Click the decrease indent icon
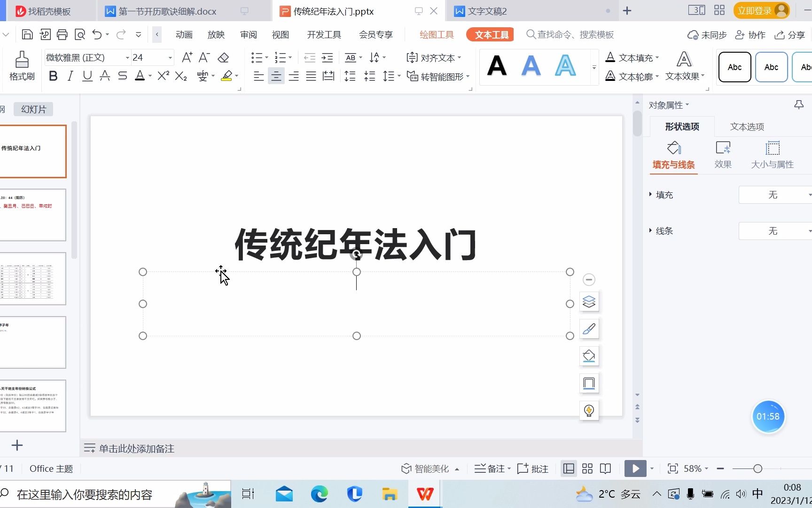 pyautogui.click(x=310, y=57)
